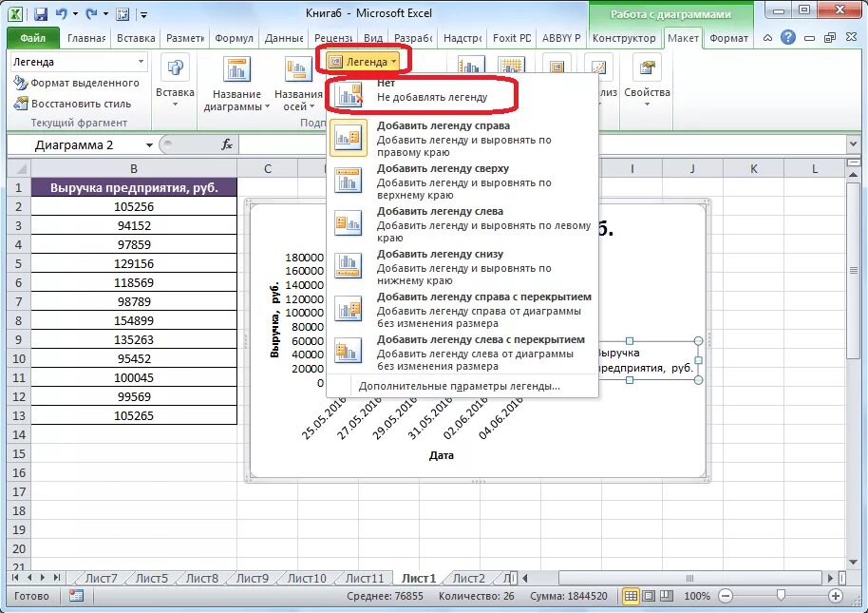
Task: Choose 'Добавить легенду справа с перекрытием' option
Action: coord(462,310)
